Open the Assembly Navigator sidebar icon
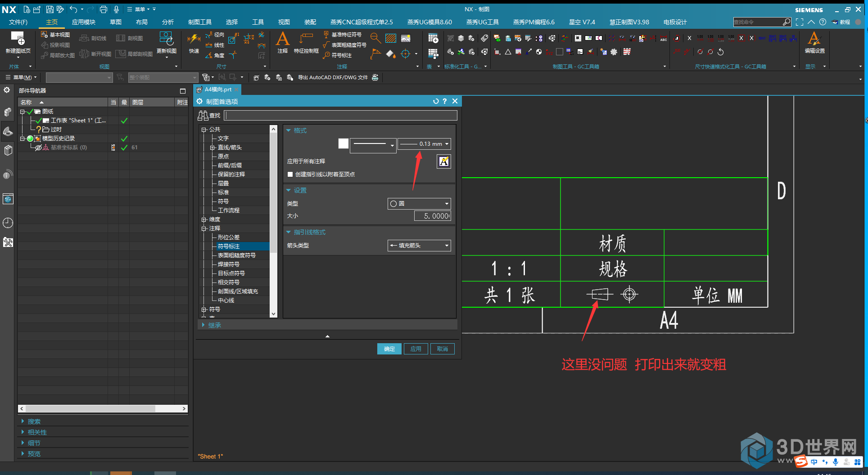This screenshot has width=868, height=475. click(8, 112)
